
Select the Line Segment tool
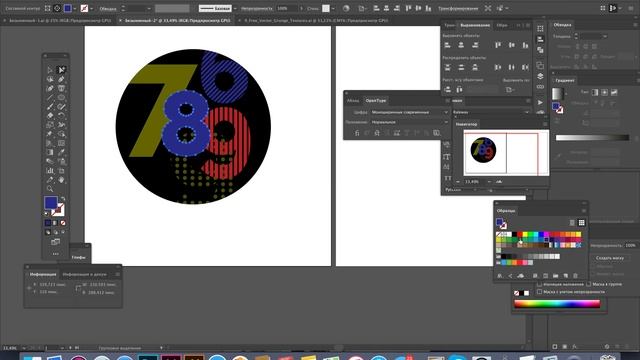[50, 98]
